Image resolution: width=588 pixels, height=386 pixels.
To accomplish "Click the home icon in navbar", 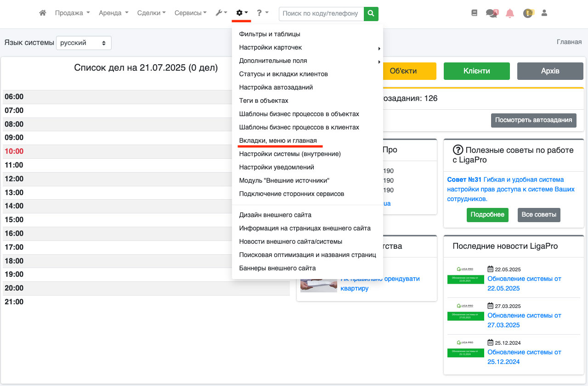I will 43,13.
